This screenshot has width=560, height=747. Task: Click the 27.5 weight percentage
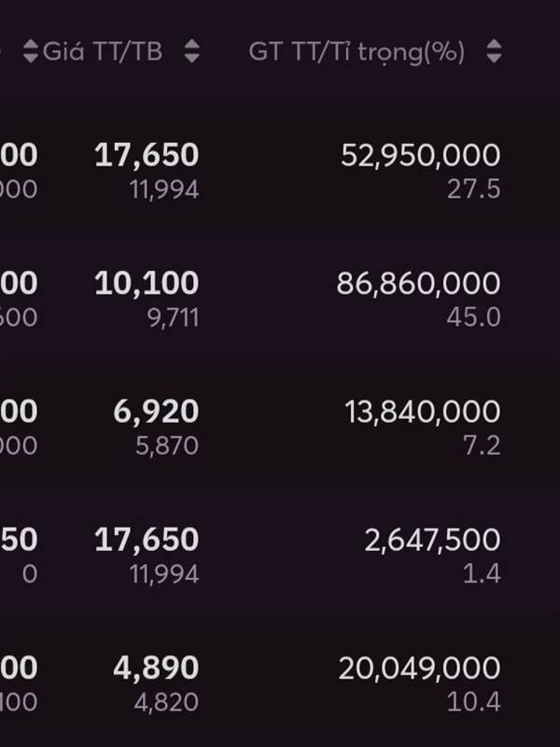[473, 190]
